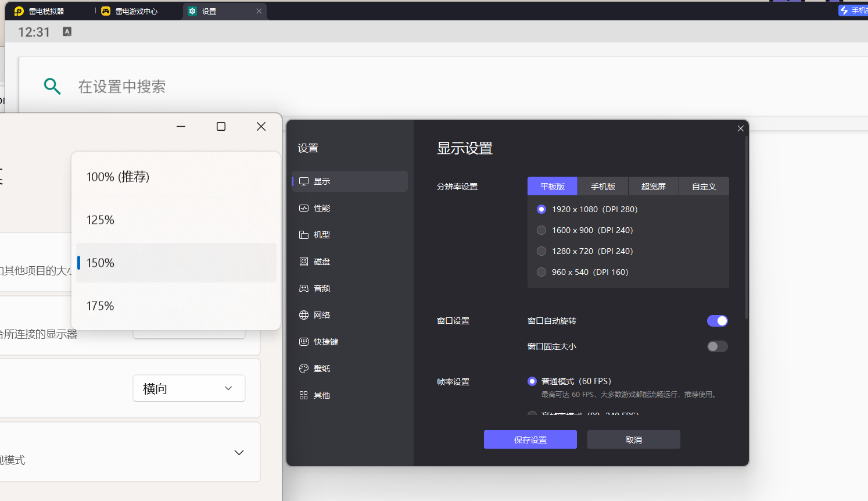The image size is (868, 501).
Task: Click the search magnifier icon in settings
Action: 52,87
